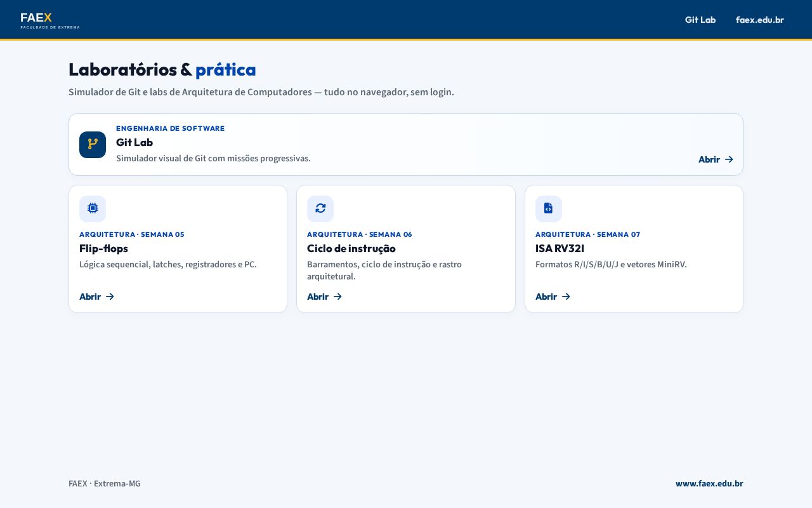812x508 pixels.
Task: Click the FAEX logo in the header
Action: click(50, 20)
